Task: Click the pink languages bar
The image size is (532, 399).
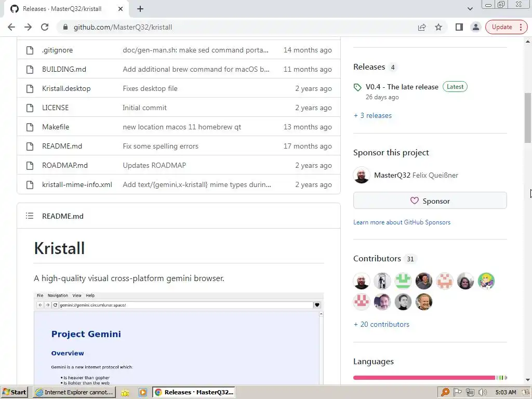Action: [424, 378]
